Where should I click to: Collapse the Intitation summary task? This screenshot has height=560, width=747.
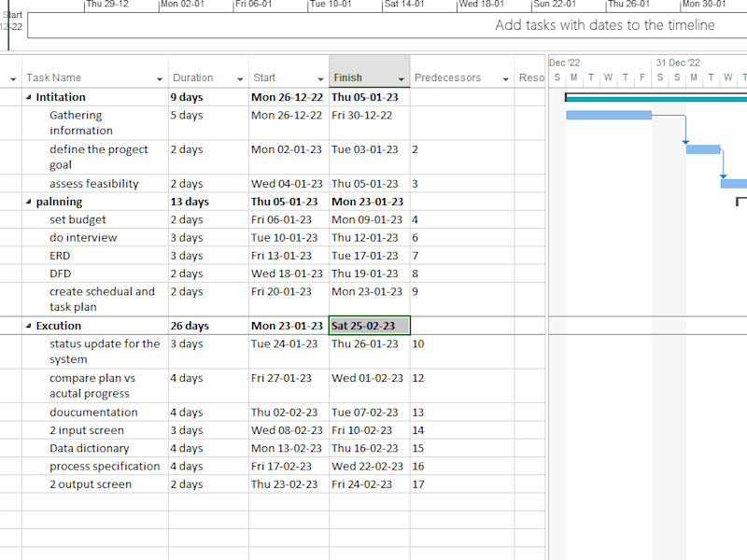29,97
